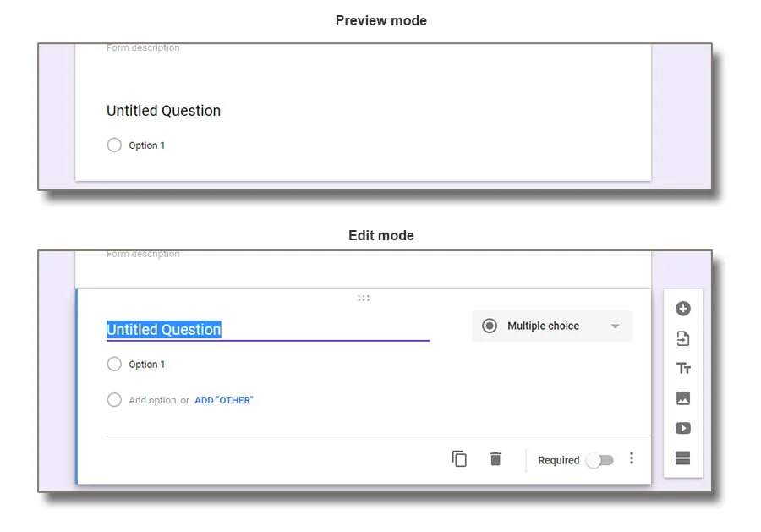Click Untitled Question in the Preview panel
This screenshot has height=532, width=761.
163,111
